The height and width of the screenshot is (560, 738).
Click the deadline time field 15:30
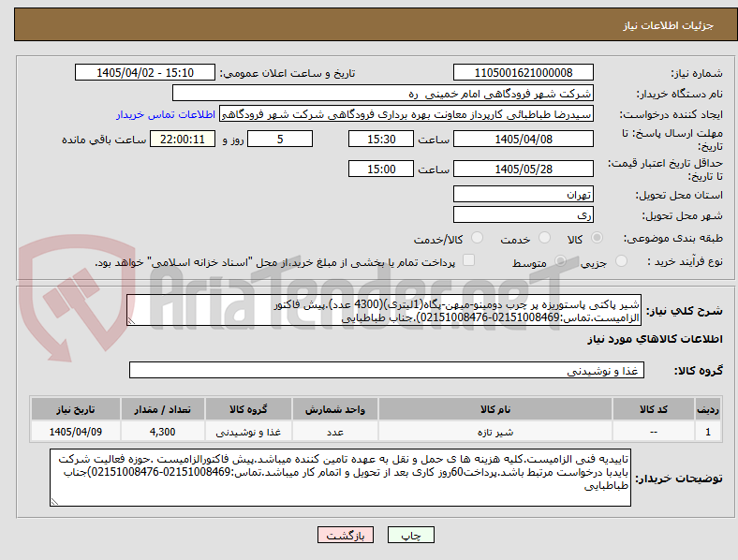point(381,139)
